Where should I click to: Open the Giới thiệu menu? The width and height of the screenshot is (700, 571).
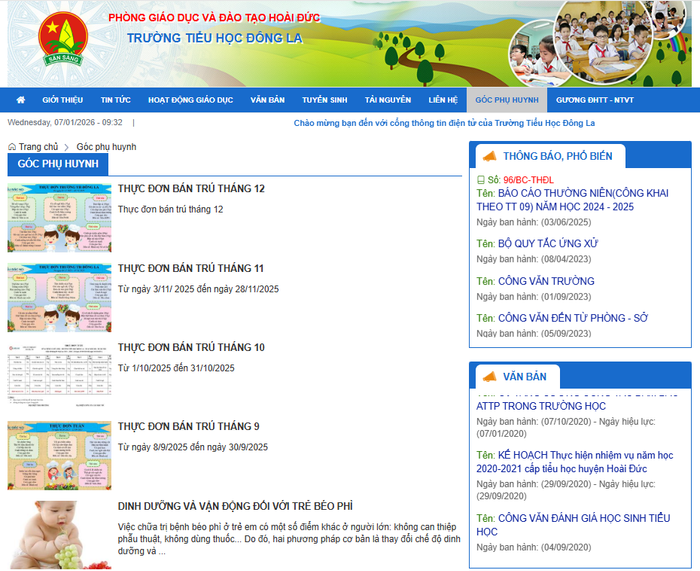pyautogui.click(x=62, y=100)
